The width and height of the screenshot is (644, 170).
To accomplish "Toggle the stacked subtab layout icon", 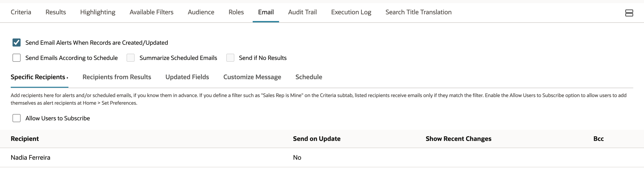I will coord(629,13).
